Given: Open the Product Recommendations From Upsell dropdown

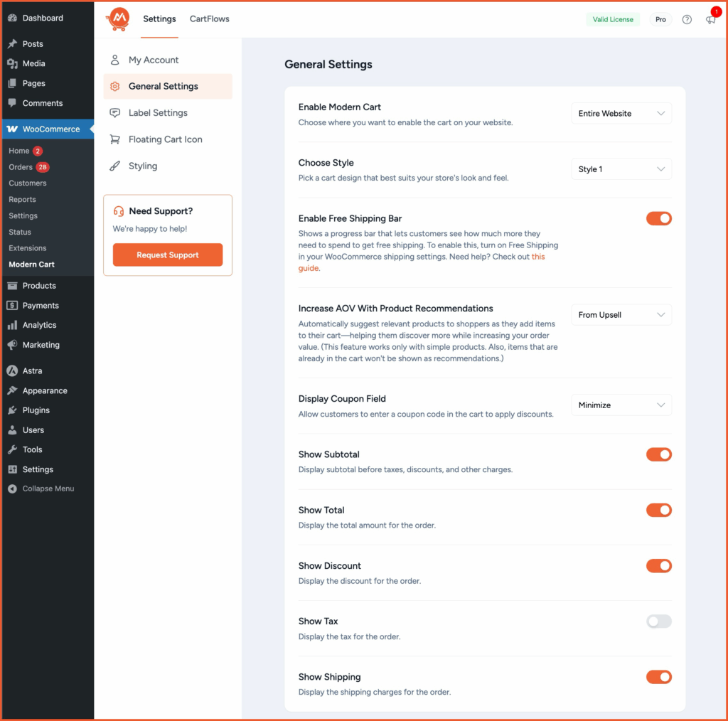Looking at the screenshot, I should coord(621,315).
